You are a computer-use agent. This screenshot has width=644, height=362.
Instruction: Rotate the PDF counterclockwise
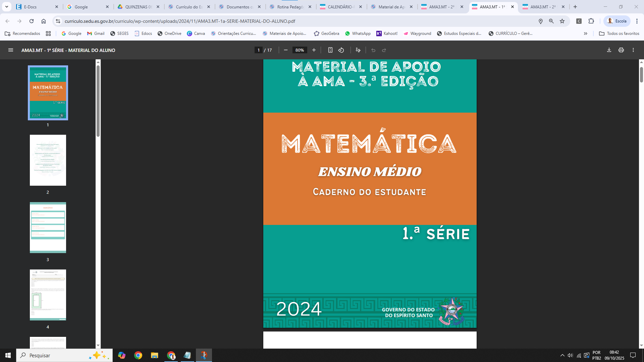click(341, 50)
